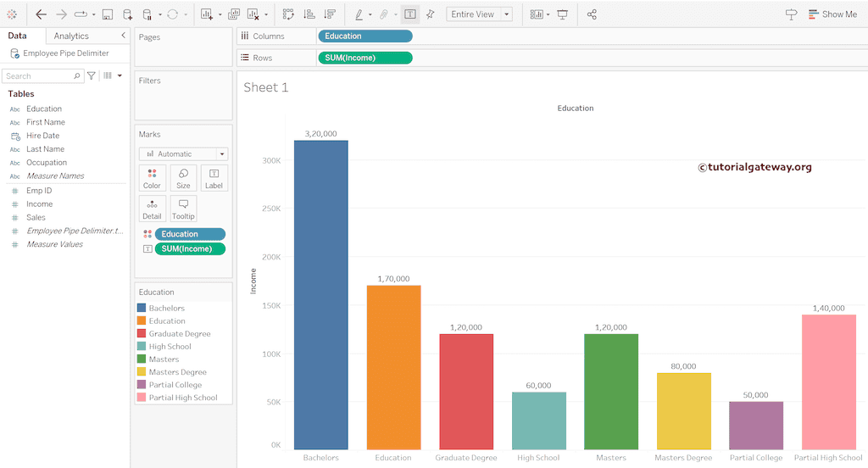Click the refresh data icon
The image size is (868, 468).
coord(173,14)
